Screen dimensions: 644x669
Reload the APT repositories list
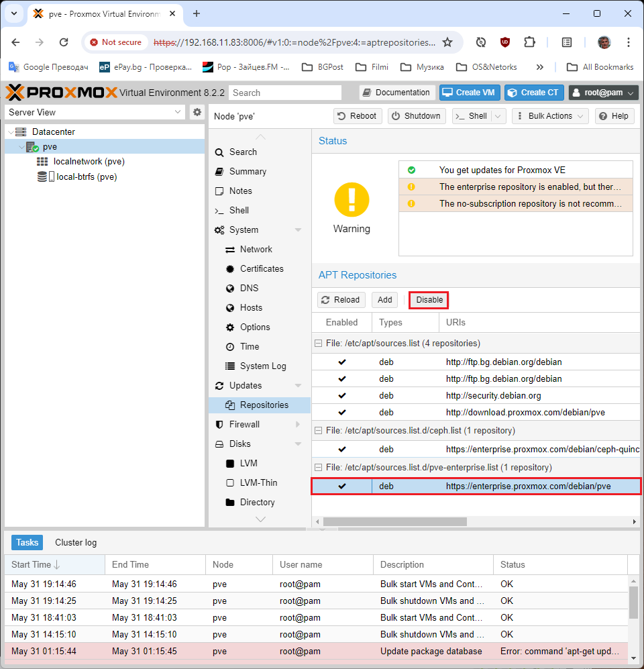click(341, 300)
